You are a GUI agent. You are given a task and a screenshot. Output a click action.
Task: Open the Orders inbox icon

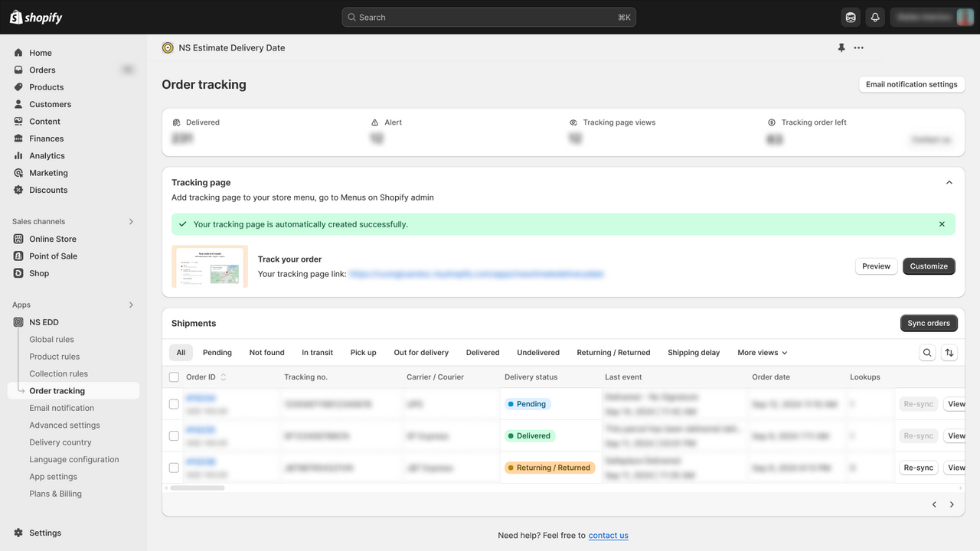point(18,70)
